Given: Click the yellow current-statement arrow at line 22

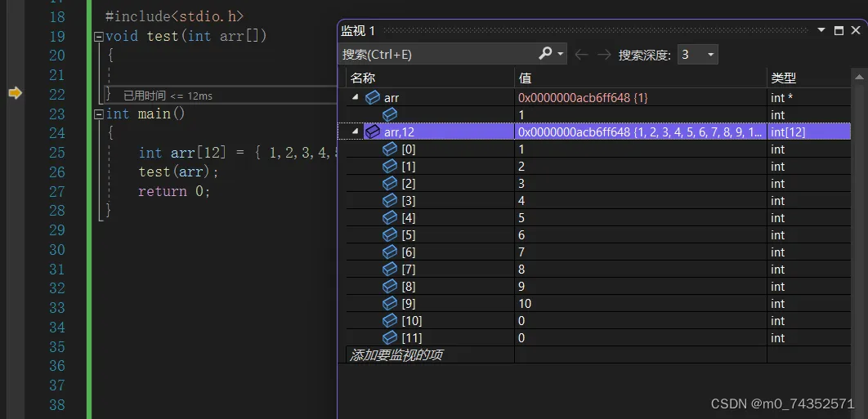Looking at the screenshot, I should point(15,94).
